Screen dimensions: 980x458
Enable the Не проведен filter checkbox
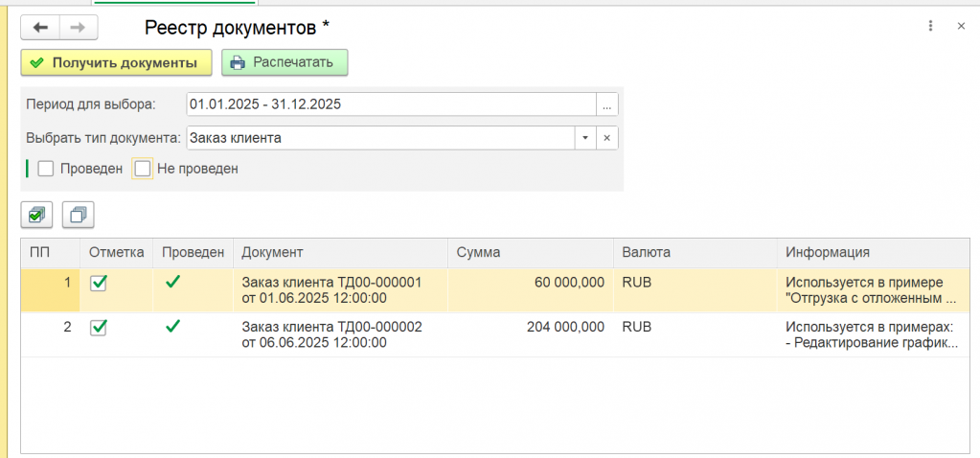coord(143,169)
